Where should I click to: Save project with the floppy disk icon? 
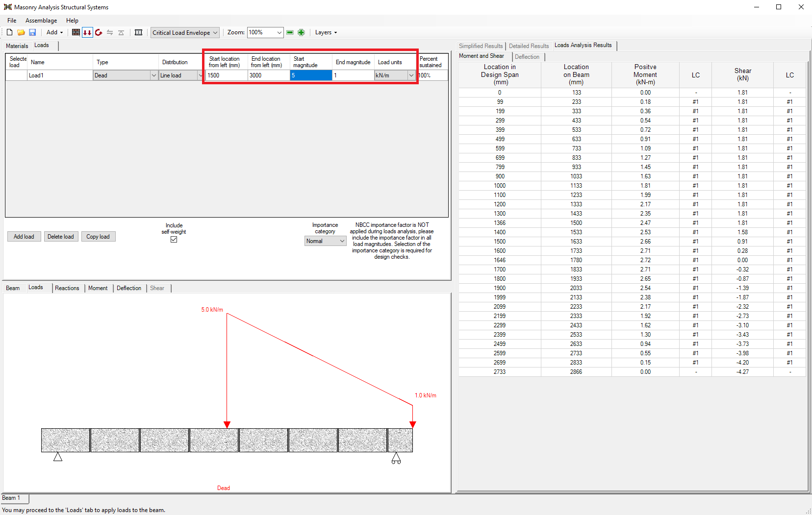pos(32,32)
